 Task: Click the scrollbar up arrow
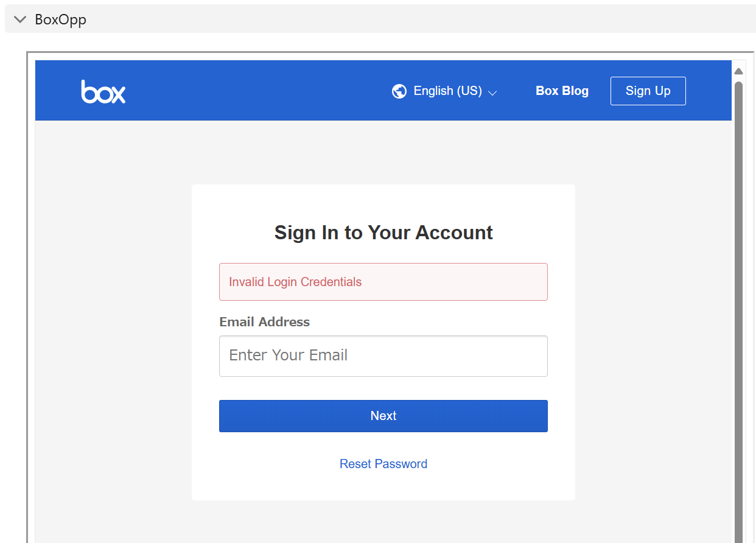[739, 71]
